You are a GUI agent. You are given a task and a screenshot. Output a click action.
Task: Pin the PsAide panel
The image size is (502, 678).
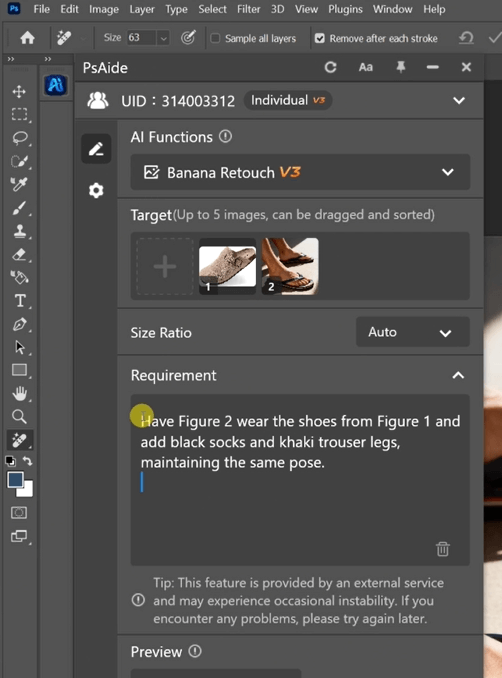click(x=401, y=67)
